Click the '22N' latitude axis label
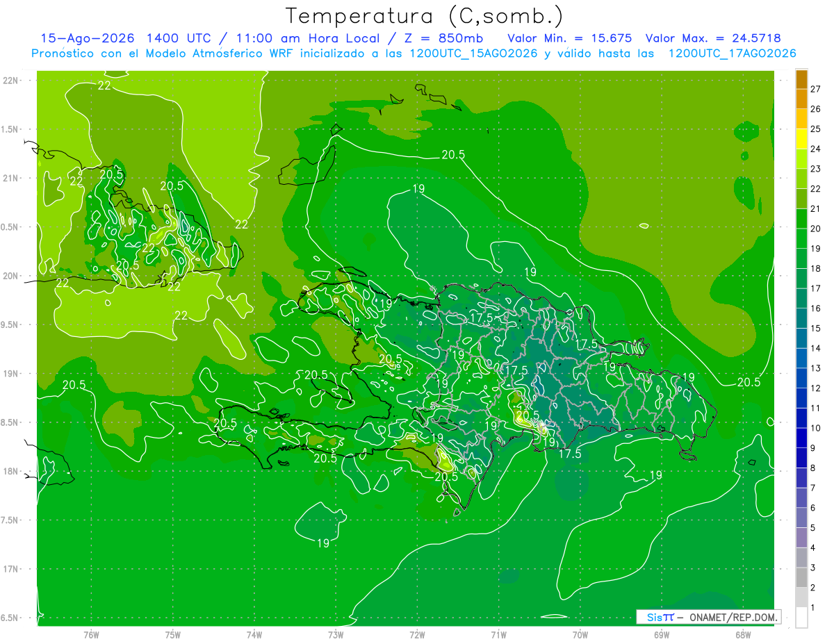The height and width of the screenshot is (644, 834). [x=10, y=81]
